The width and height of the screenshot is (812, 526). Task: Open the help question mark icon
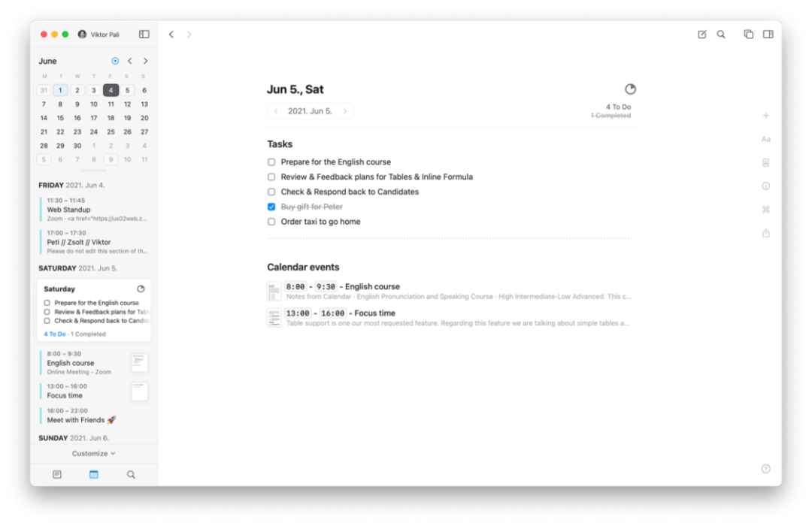[x=766, y=469]
